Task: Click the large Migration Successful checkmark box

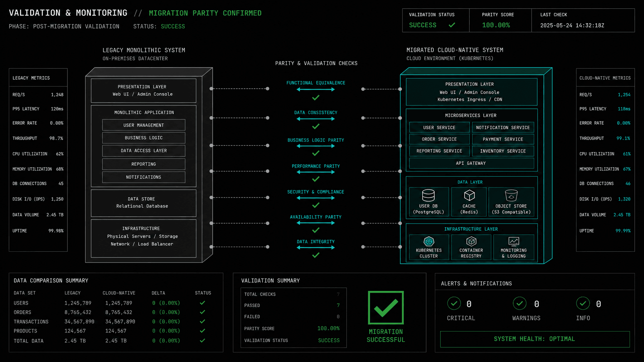Action: tap(386, 308)
